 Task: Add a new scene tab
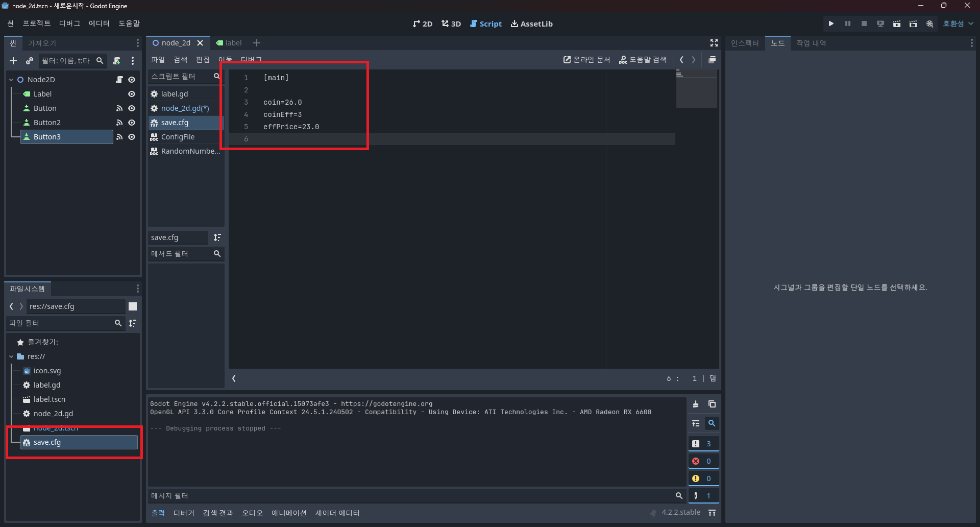[x=257, y=43]
